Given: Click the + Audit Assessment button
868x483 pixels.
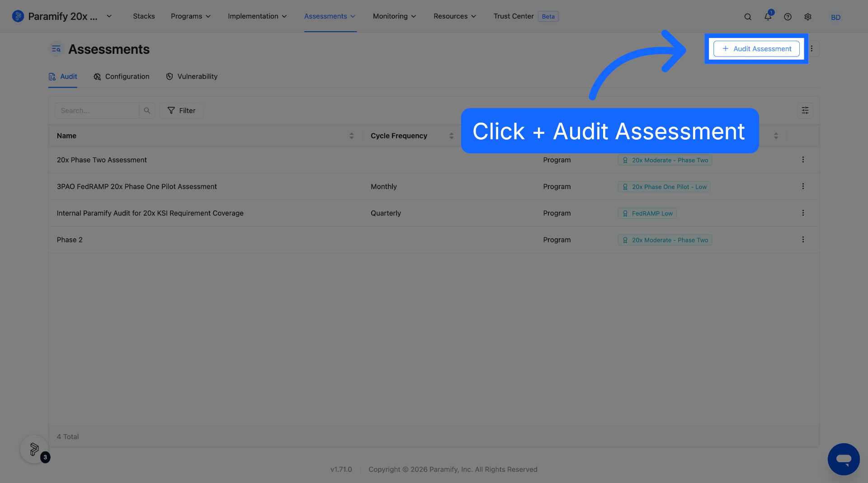Looking at the screenshot, I should click(x=756, y=49).
